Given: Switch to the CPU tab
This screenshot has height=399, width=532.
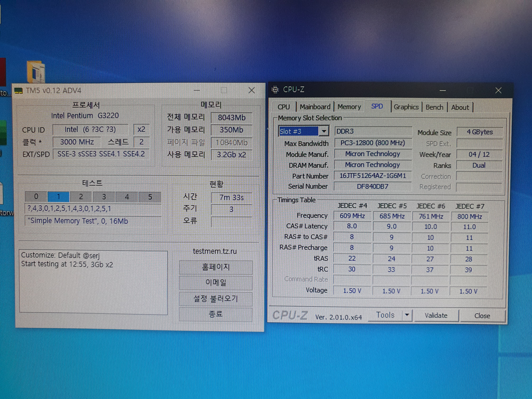Looking at the screenshot, I should pos(284,107).
